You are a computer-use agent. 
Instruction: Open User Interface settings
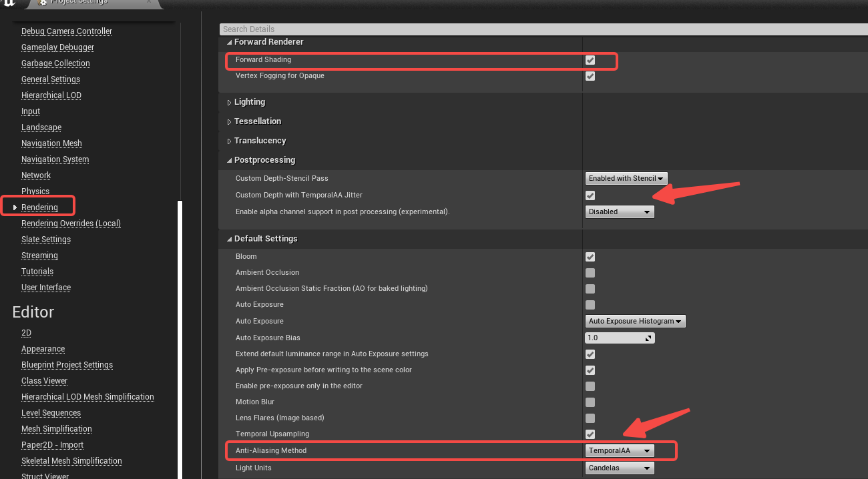pyautogui.click(x=46, y=288)
